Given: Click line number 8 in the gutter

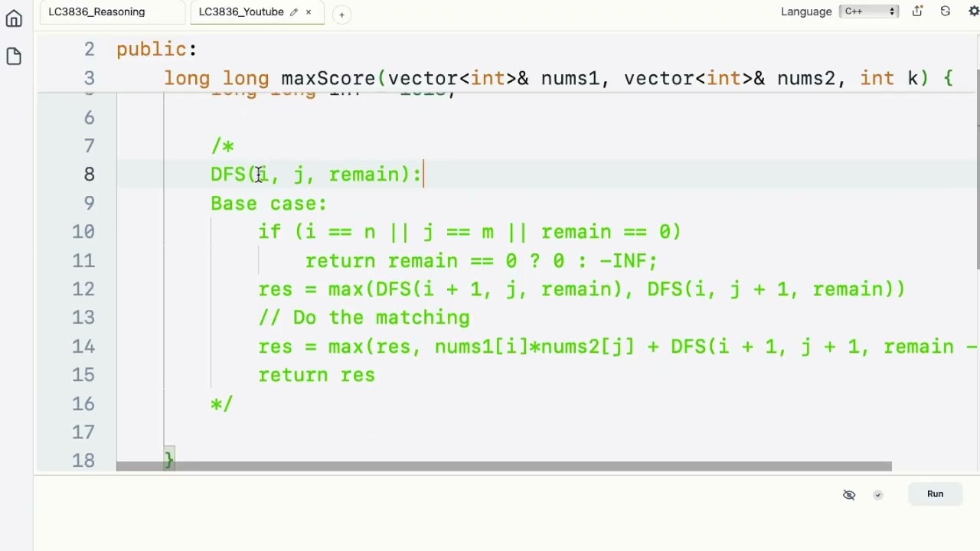Looking at the screenshot, I should coord(90,174).
